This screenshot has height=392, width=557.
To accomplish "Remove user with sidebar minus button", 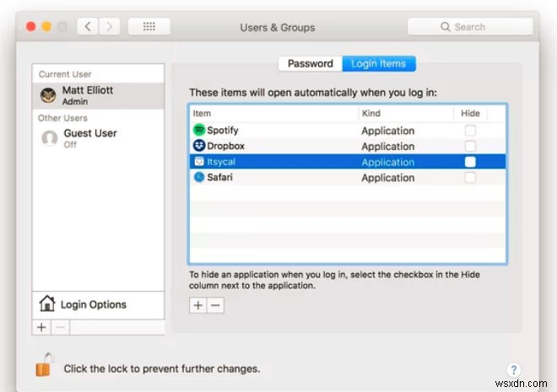I will click(x=61, y=327).
